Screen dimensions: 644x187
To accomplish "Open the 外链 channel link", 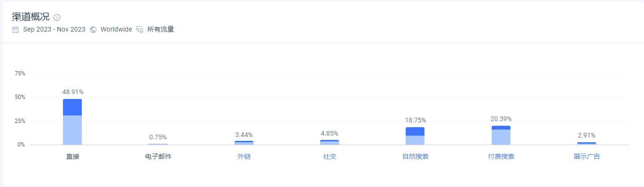I will tap(244, 156).
